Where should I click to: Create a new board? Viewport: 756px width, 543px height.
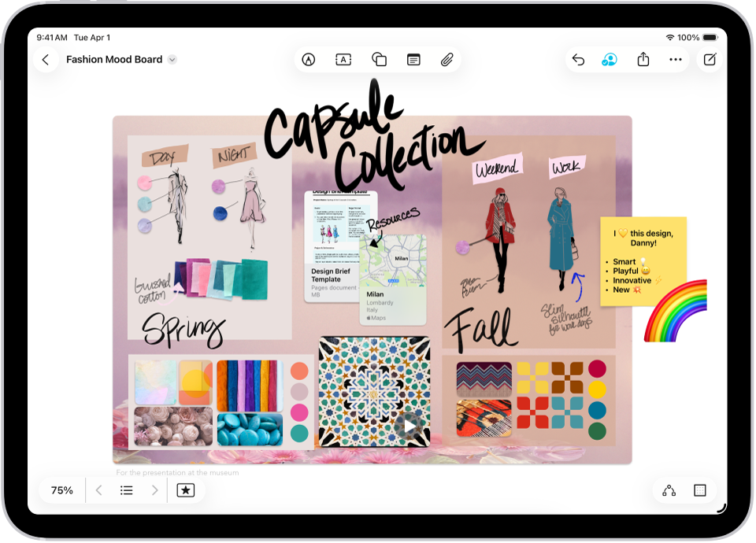coord(710,59)
